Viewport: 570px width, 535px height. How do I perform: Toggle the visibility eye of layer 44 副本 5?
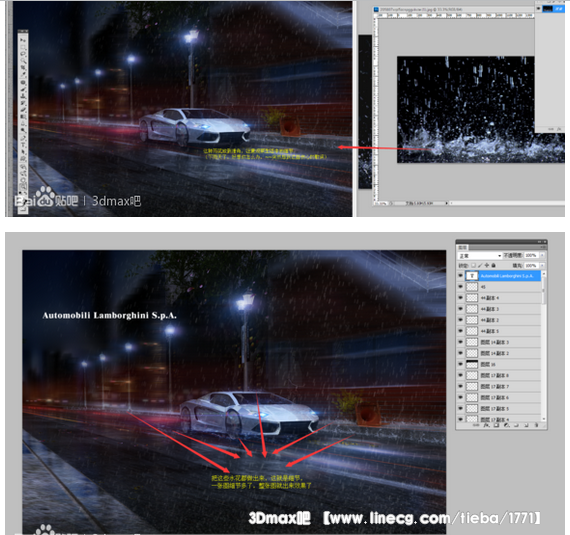(x=461, y=331)
